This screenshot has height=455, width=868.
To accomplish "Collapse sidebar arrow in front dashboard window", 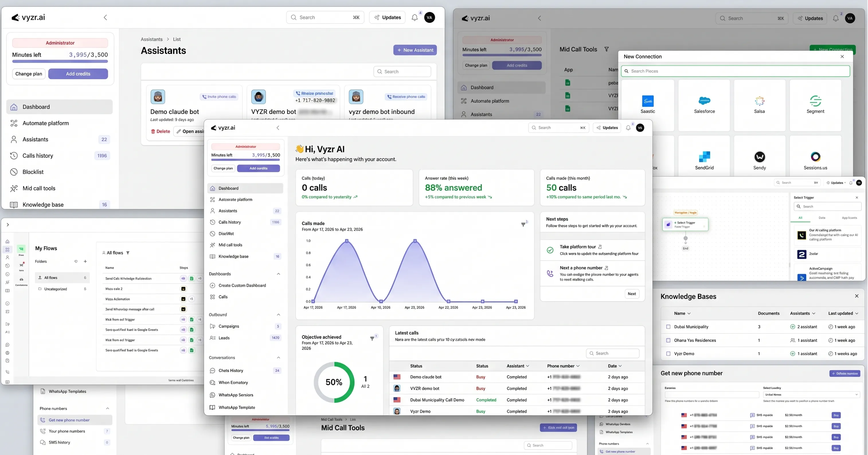I will click(x=278, y=128).
